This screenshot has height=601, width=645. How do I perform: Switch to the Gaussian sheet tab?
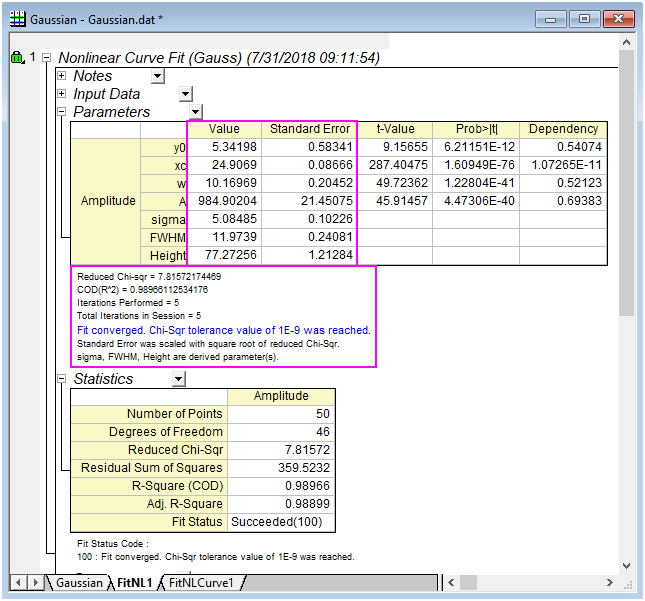click(78, 582)
